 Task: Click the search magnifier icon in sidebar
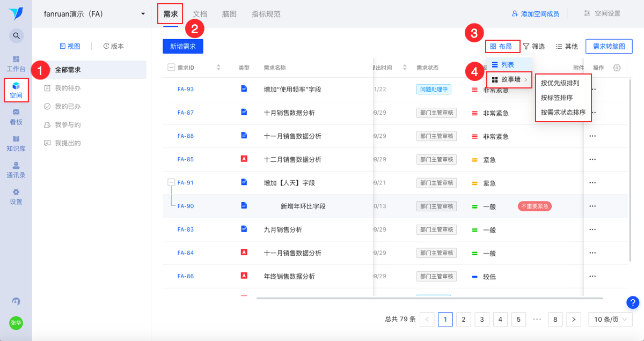[16, 36]
